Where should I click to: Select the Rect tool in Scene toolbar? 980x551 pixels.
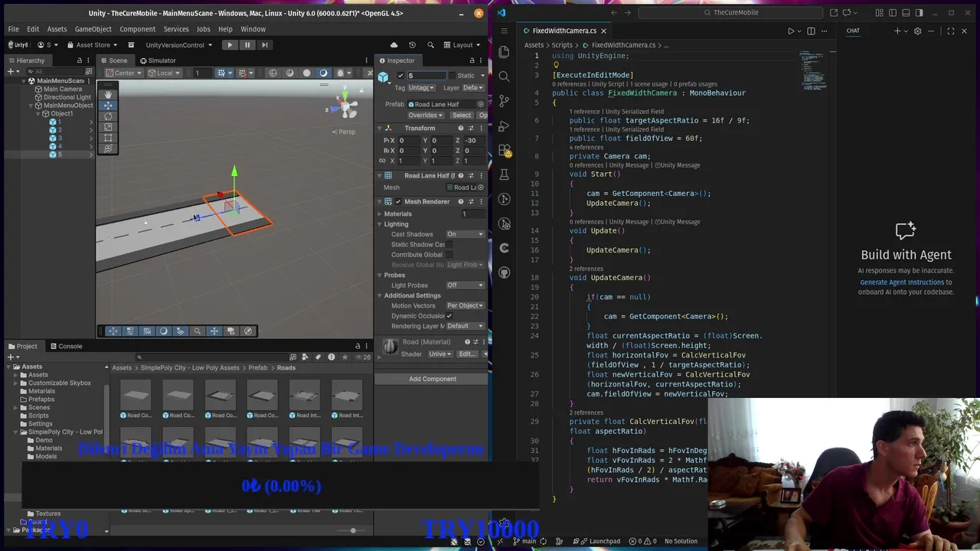[108, 138]
